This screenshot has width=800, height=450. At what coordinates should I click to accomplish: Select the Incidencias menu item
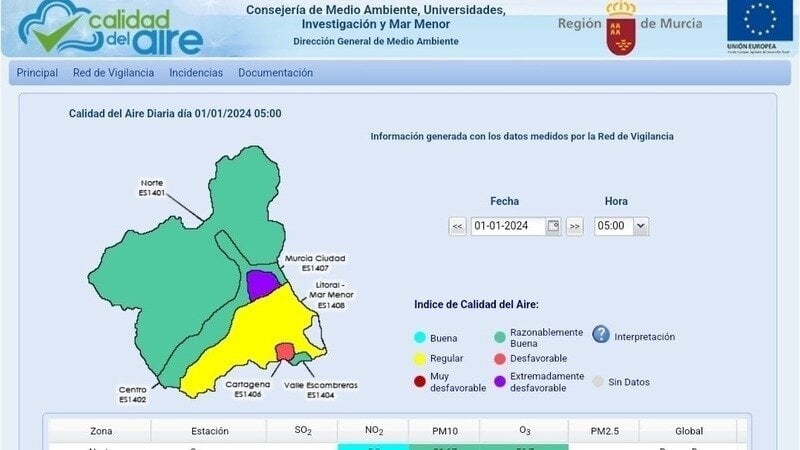(x=196, y=73)
